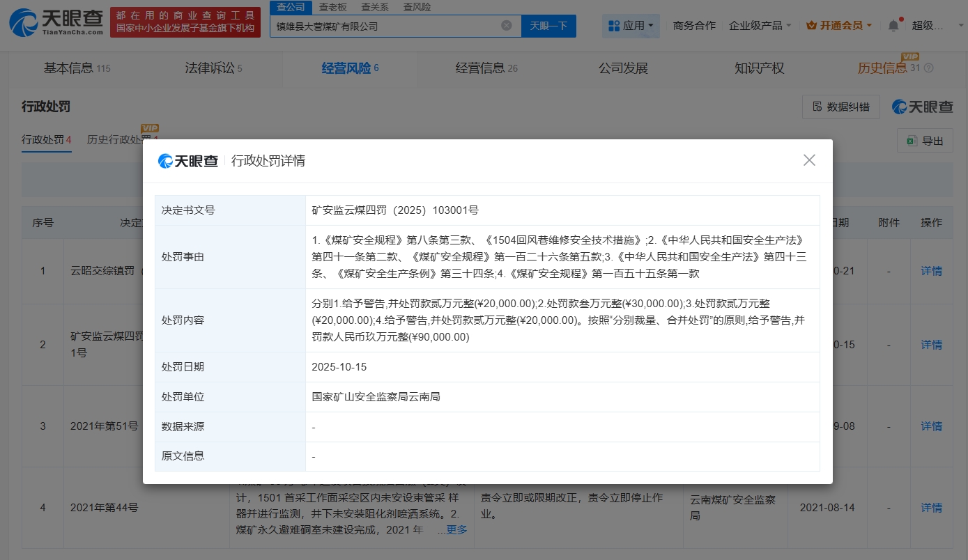Expand the 企业级产品 dropdown

pos(760,26)
